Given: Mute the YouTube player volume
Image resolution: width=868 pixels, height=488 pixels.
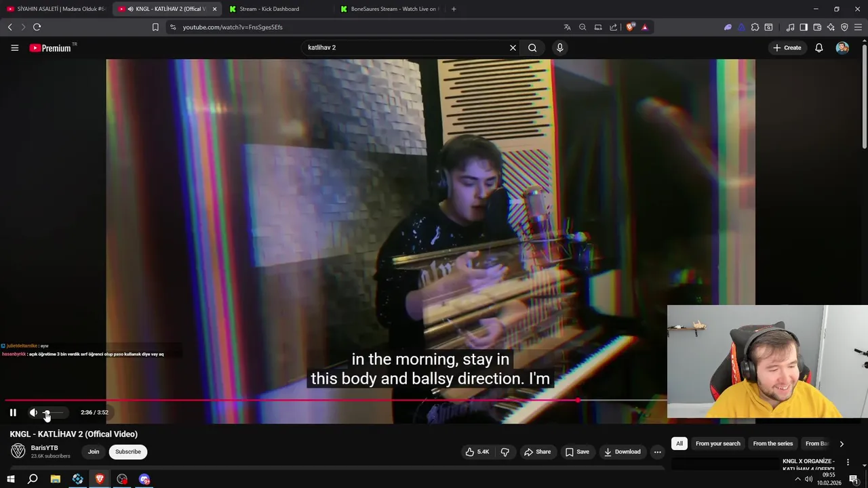Looking at the screenshot, I should click(33, 412).
